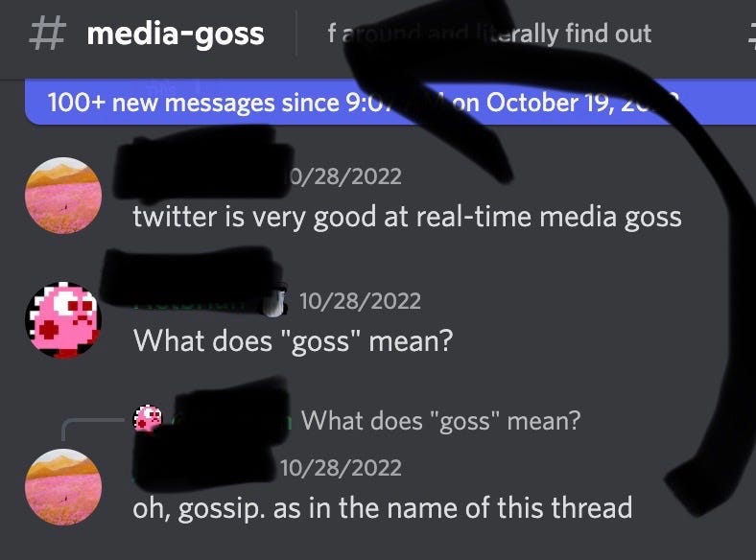
Task: Click the partially visible threads icon in header
Action: (751, 36)
